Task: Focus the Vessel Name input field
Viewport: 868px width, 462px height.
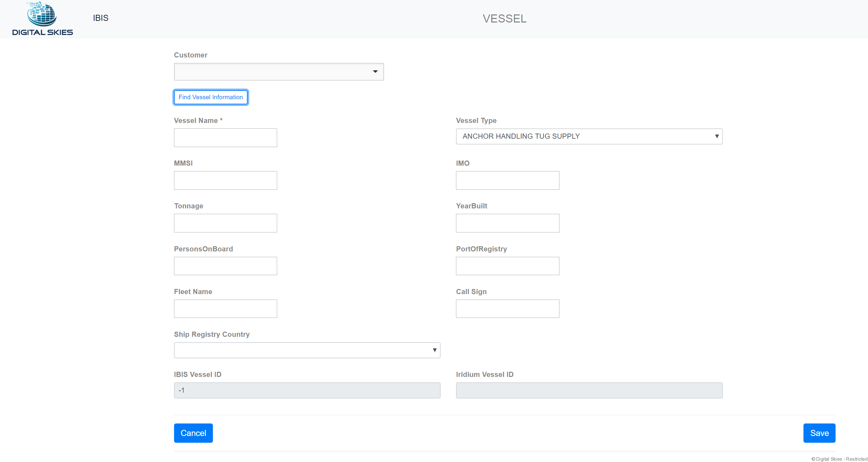Action: click(225, 137)
